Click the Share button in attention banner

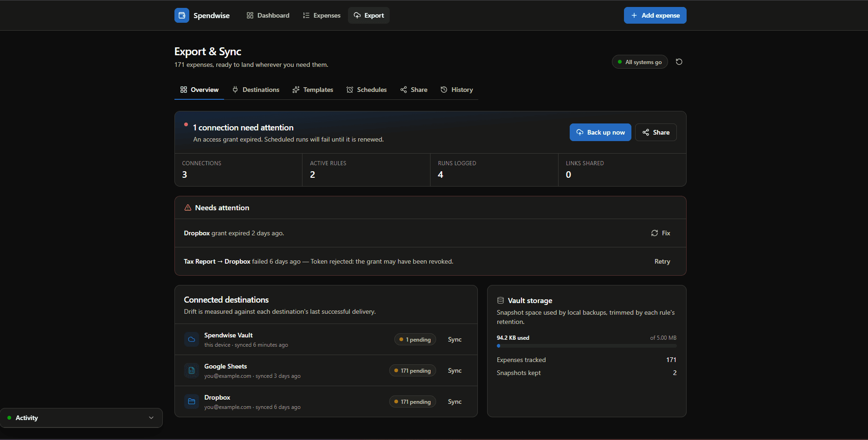[x=656, y=132]
